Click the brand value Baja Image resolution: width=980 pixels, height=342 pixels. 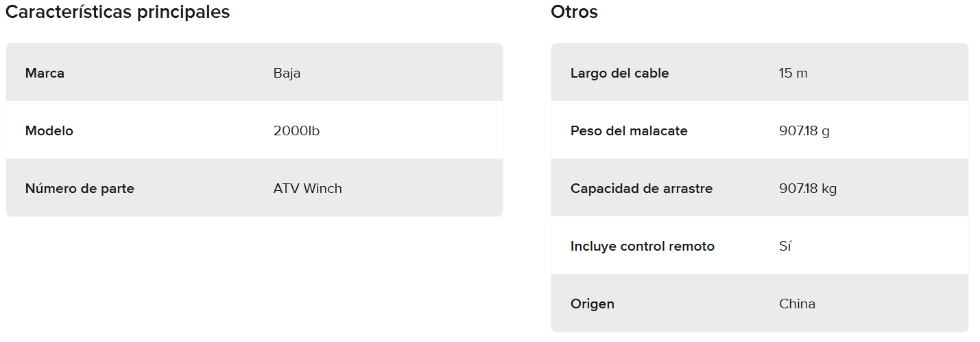click(x=287, y=73)
